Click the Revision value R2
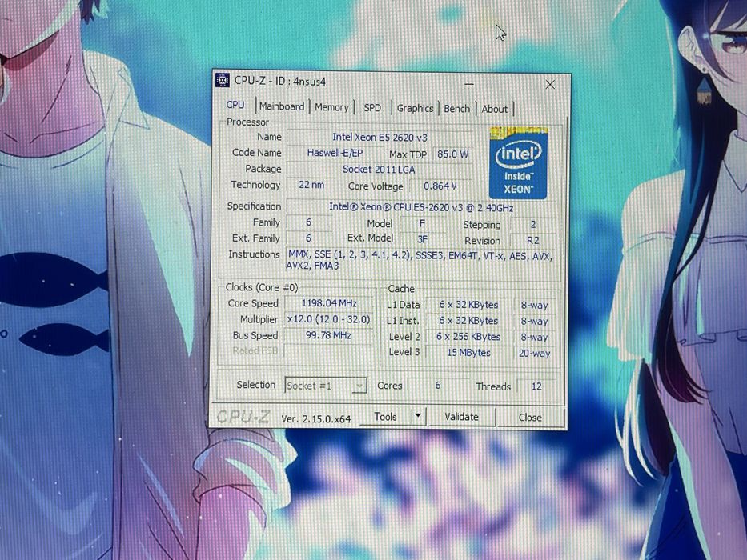747x560 pixels. click(533, 241)
